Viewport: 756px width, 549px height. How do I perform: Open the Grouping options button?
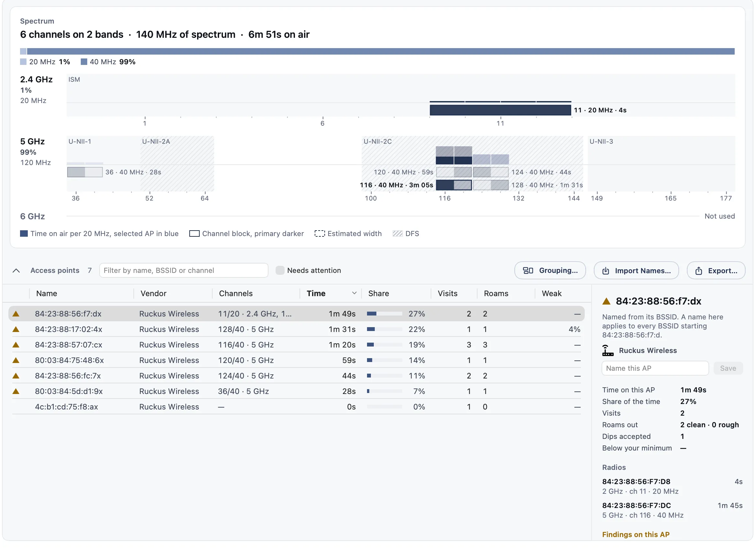[550, 271]
